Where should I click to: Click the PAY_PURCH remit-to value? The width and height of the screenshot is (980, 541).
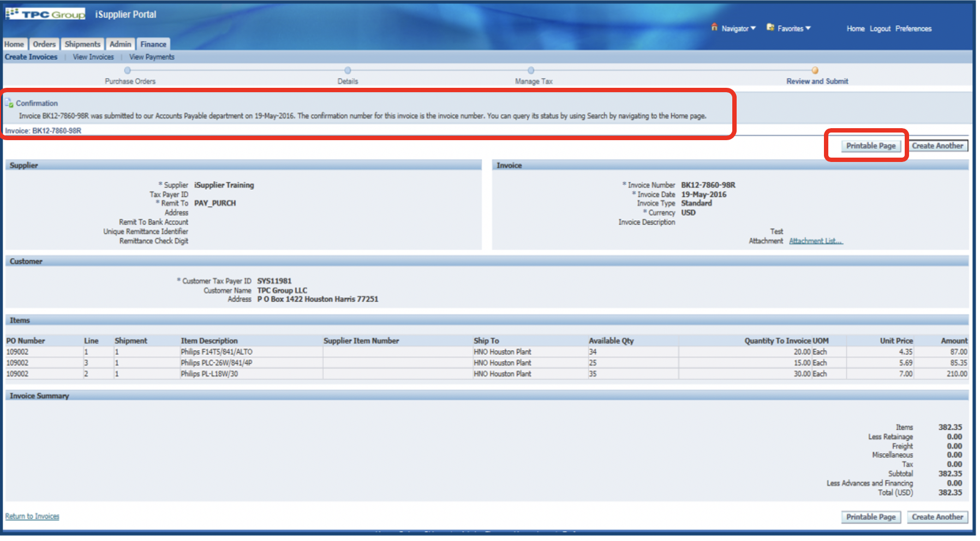[215, 203]
